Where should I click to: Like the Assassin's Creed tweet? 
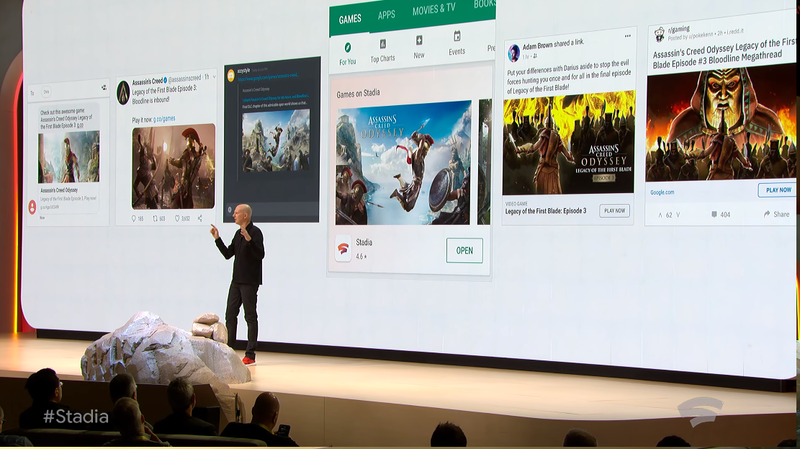[x=178, y=218]
